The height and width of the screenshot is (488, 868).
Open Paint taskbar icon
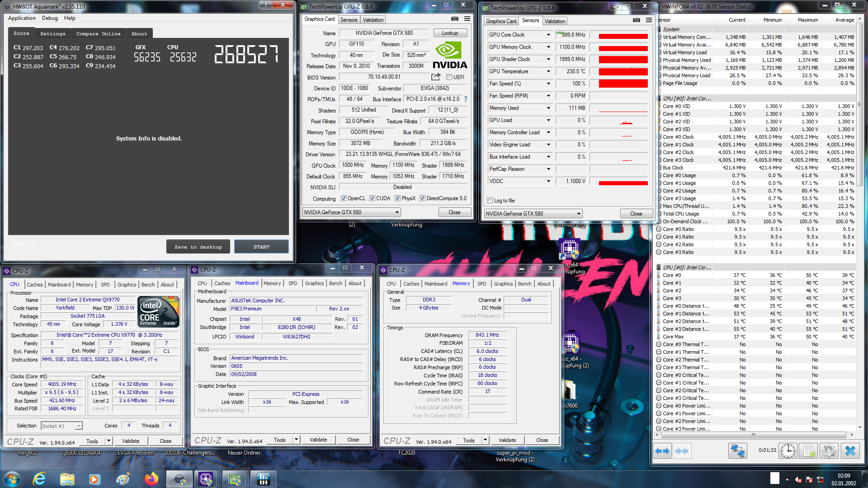pos(123,479)
